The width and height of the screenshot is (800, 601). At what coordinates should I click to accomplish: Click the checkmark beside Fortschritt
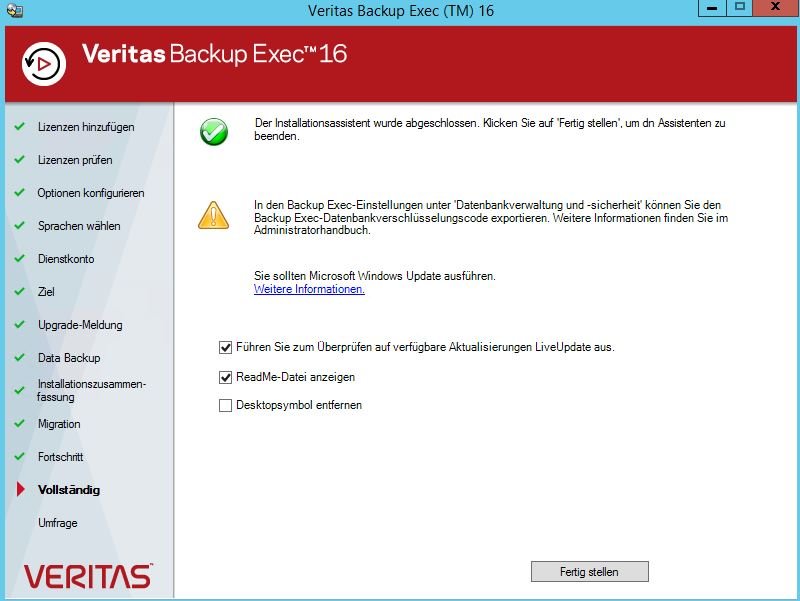pos(19,456)
